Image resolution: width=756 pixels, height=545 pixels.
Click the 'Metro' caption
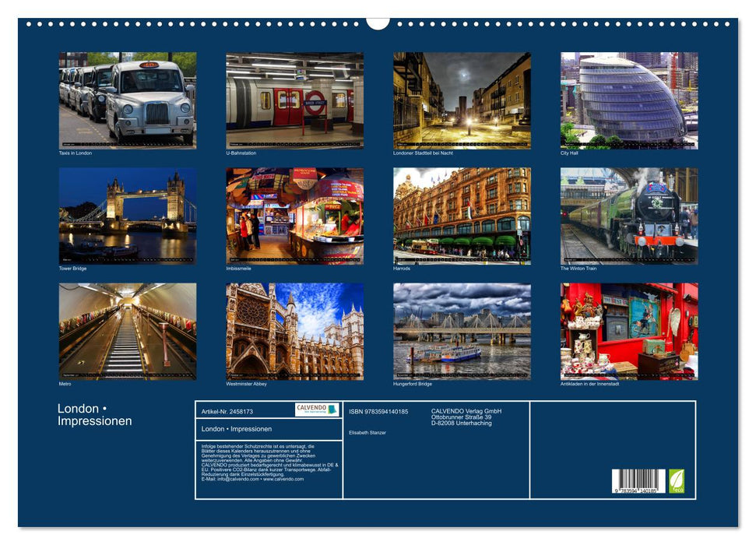pos(65,384)
